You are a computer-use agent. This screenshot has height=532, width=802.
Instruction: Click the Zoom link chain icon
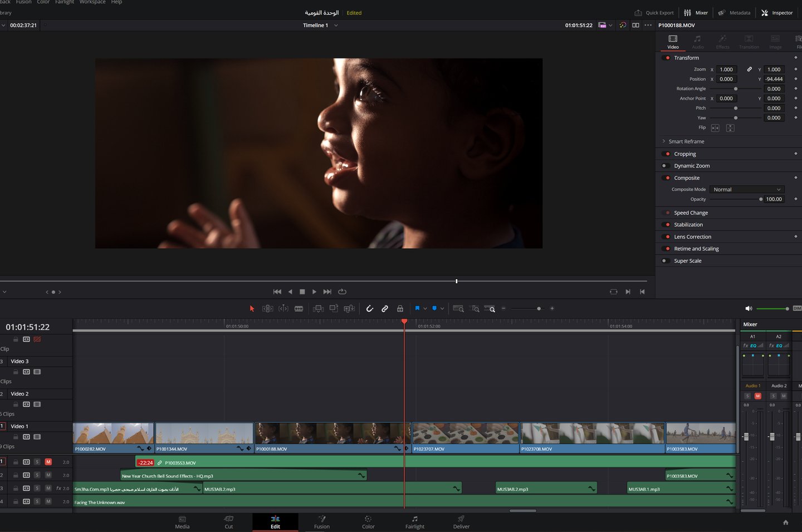(749, 70)
